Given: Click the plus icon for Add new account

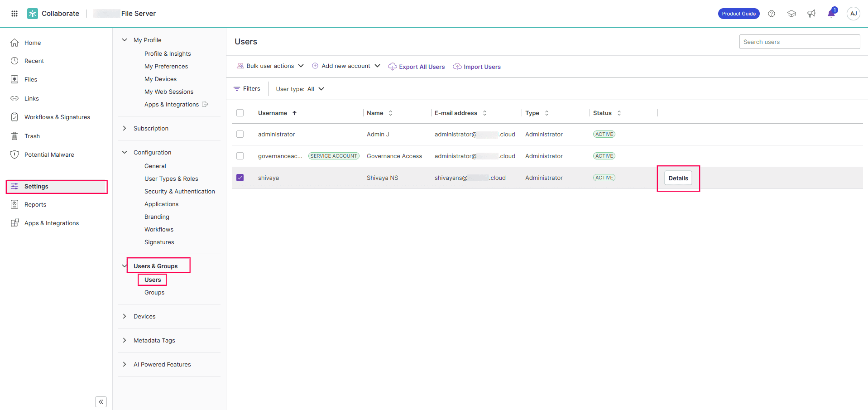Looking at the screenshot, I should pyautogui.click(x=315, y=66).
